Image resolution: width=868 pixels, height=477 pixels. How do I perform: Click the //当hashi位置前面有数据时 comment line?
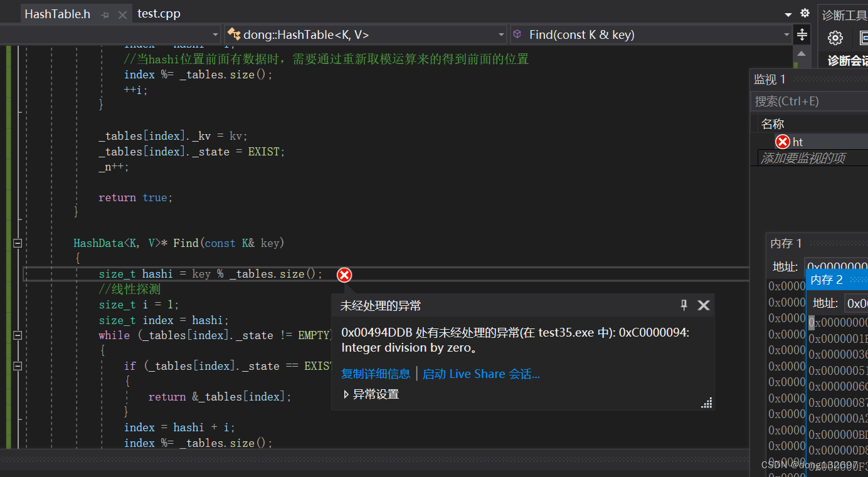(327, 59)
